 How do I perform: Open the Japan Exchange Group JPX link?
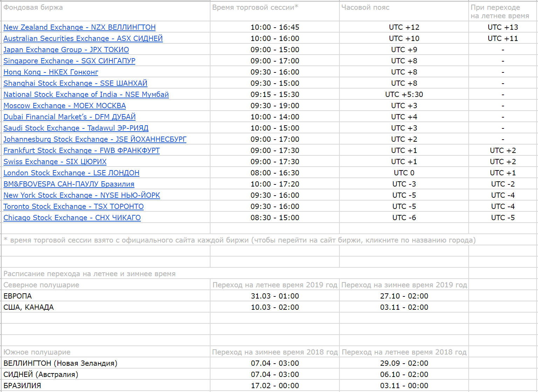66,50
